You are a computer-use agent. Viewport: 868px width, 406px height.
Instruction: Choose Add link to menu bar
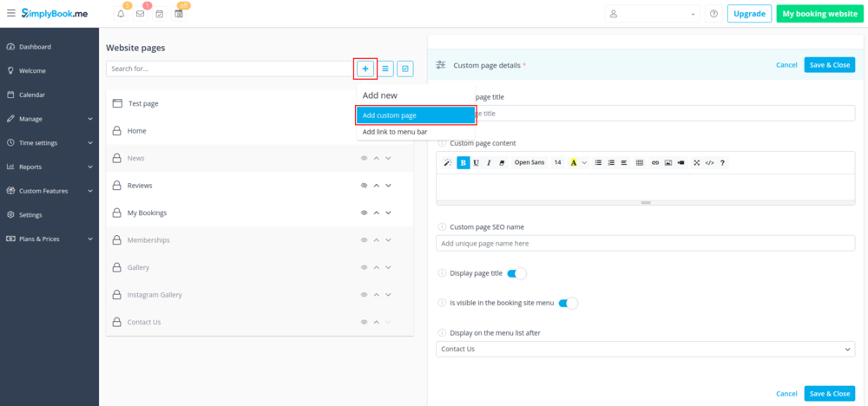395,132
